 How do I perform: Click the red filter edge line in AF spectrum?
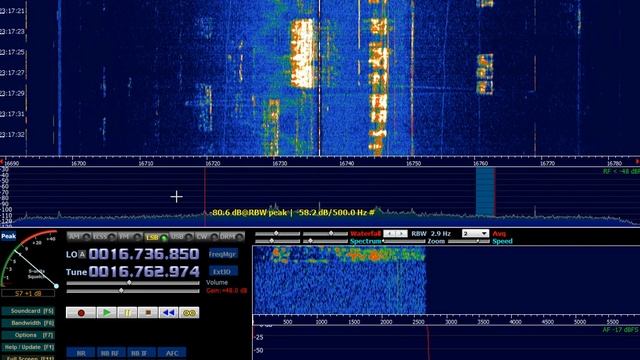[428, 343]
